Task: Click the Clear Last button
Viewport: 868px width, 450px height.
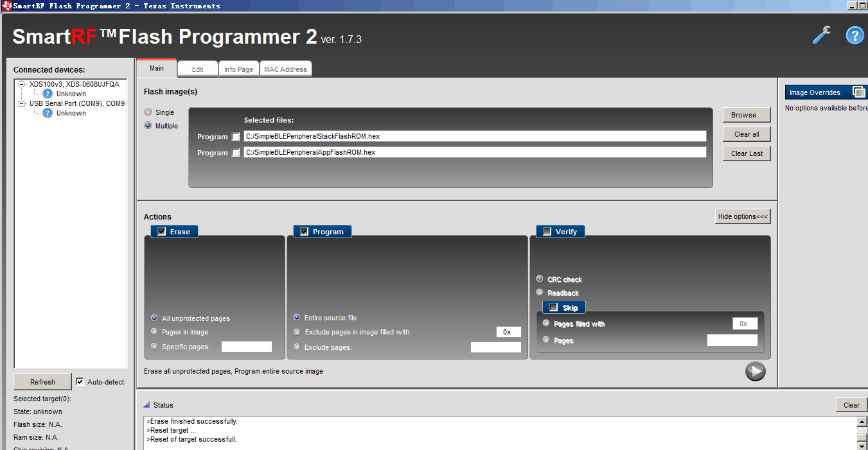Action: tap(747, 153)
